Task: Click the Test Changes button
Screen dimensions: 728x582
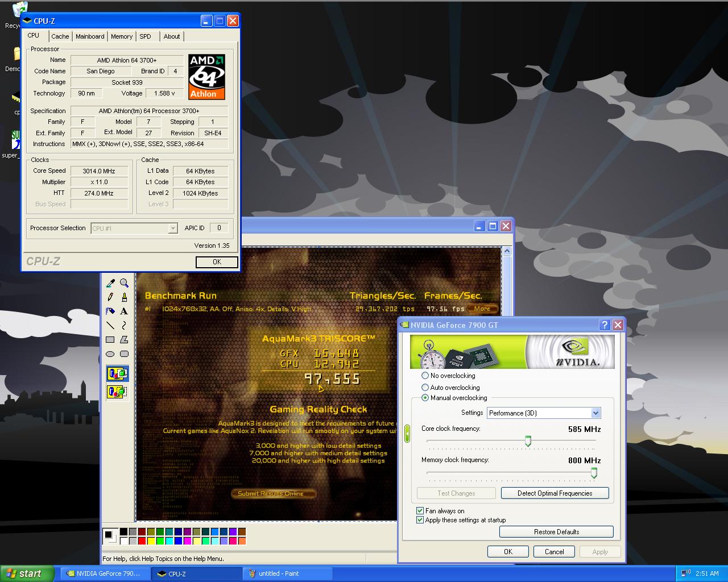Action: 456,493
